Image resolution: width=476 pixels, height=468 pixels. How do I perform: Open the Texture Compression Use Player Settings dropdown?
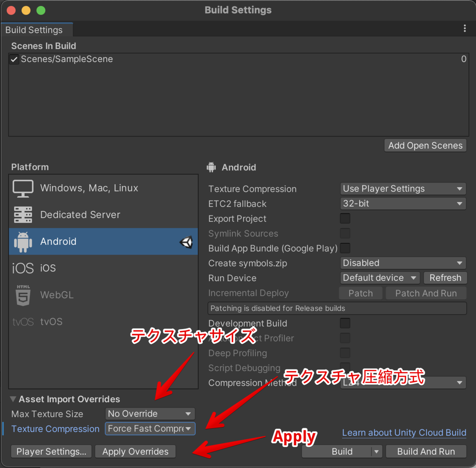pos(403,189)
